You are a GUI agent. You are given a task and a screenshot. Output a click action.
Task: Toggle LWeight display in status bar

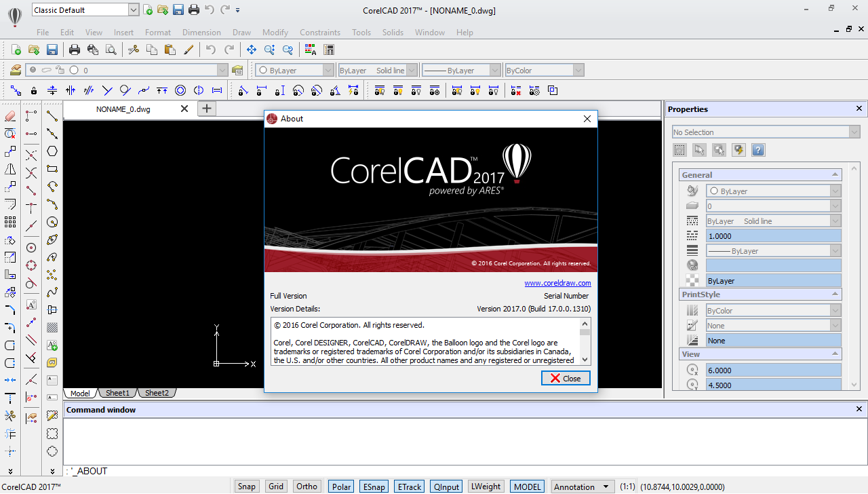tap(486, 487)
